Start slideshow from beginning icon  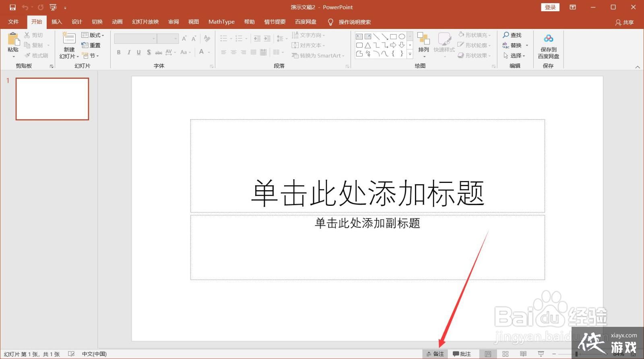pos(53,7)
